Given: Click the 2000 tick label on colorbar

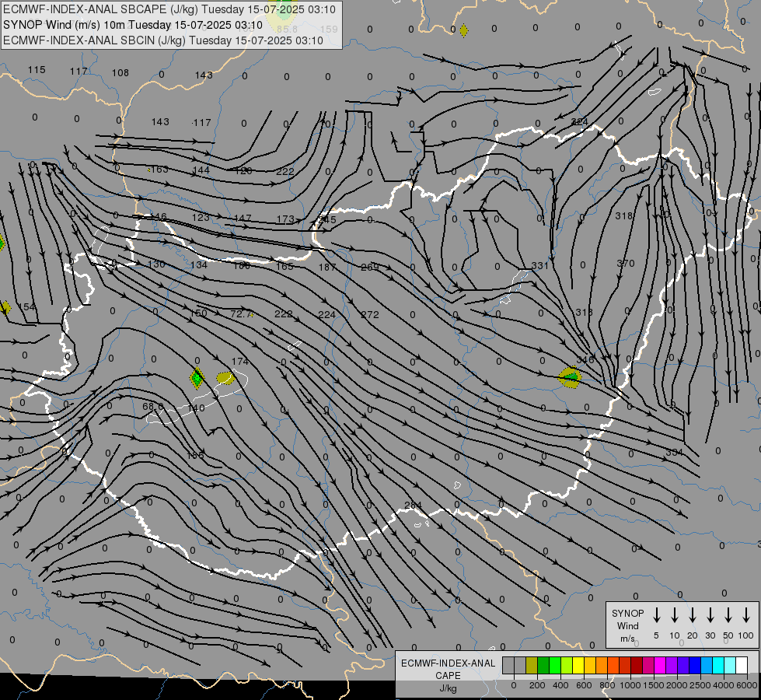Looking at the screenshot, I should pos(676,685).
